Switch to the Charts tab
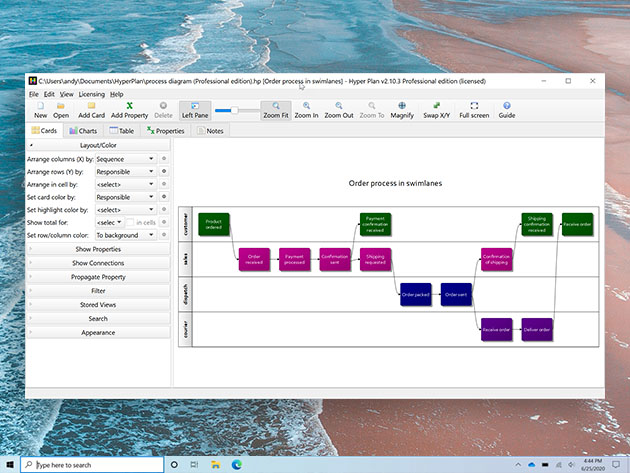The image size is (630, 473). (84, 131)
